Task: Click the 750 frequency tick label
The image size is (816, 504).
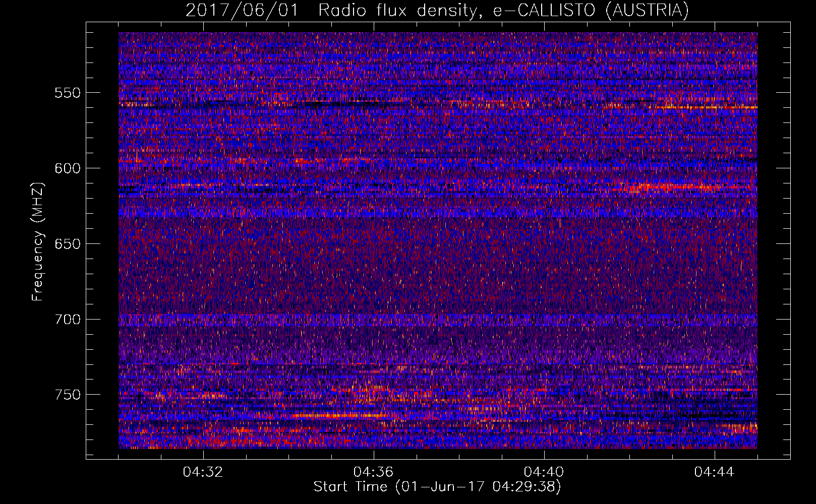Action: tap(68, 395)
